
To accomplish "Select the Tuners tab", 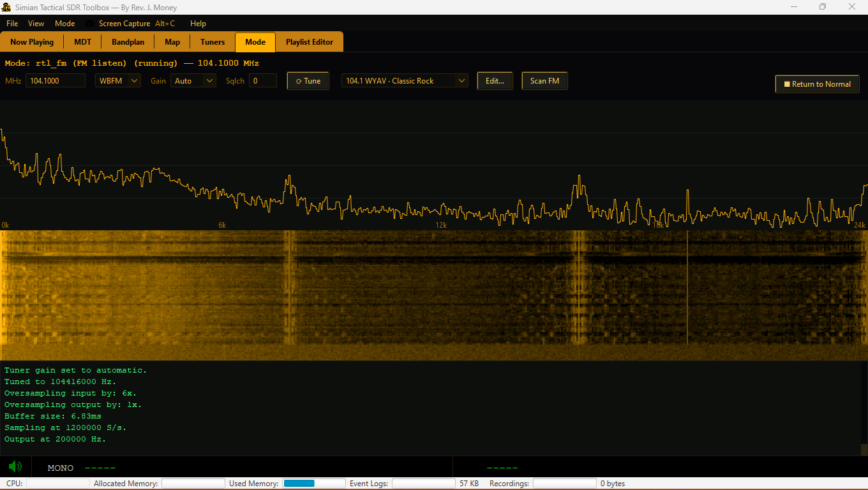I will [213, 42].
